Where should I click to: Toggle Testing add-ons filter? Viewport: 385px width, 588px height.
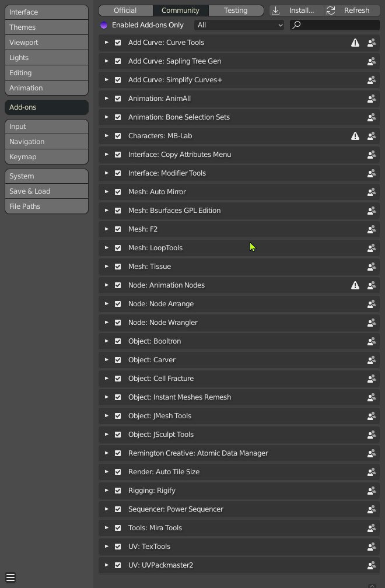pos(236,10)
